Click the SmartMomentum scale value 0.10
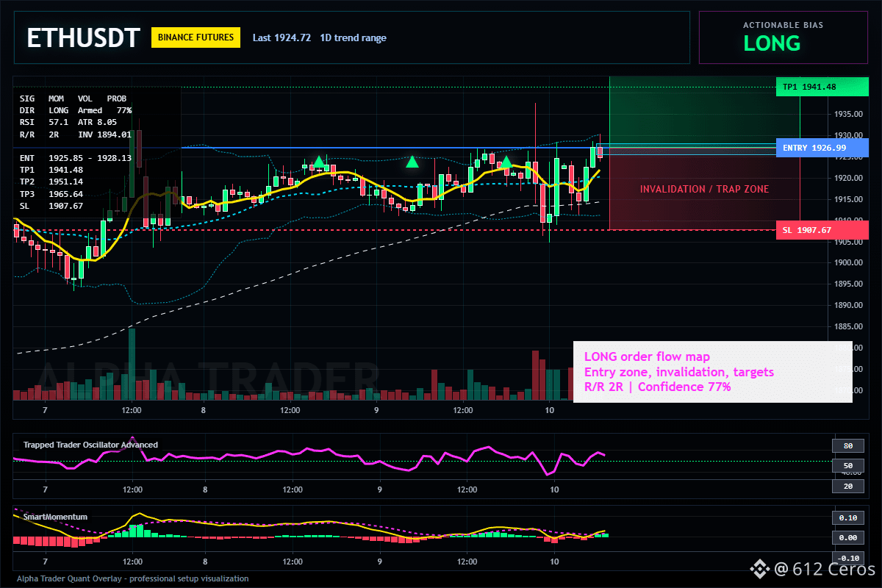Viewport: 882px width, 588px height. coord(847,517)
